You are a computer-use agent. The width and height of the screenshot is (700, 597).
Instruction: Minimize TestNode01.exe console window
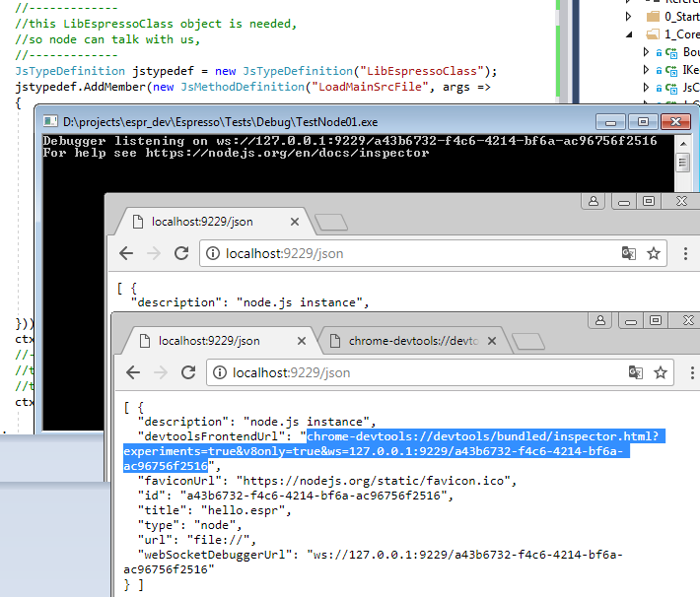(610, 122)
